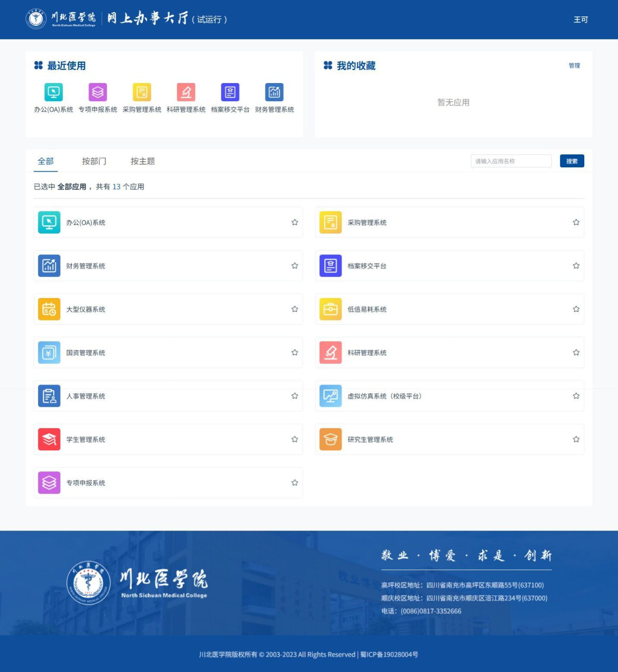Star the 人事管理系统 entry
This screenshot has height=672, width=618.
click(295, 396)
